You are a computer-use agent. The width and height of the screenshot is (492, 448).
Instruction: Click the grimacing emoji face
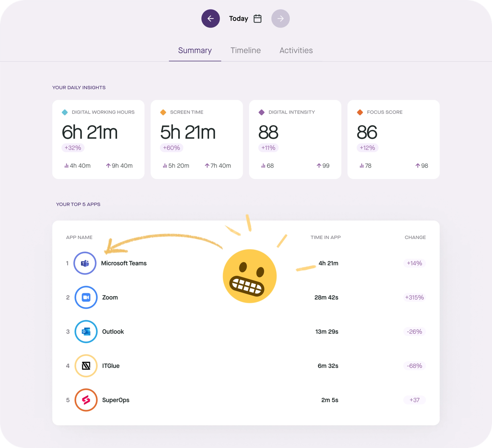249,276
